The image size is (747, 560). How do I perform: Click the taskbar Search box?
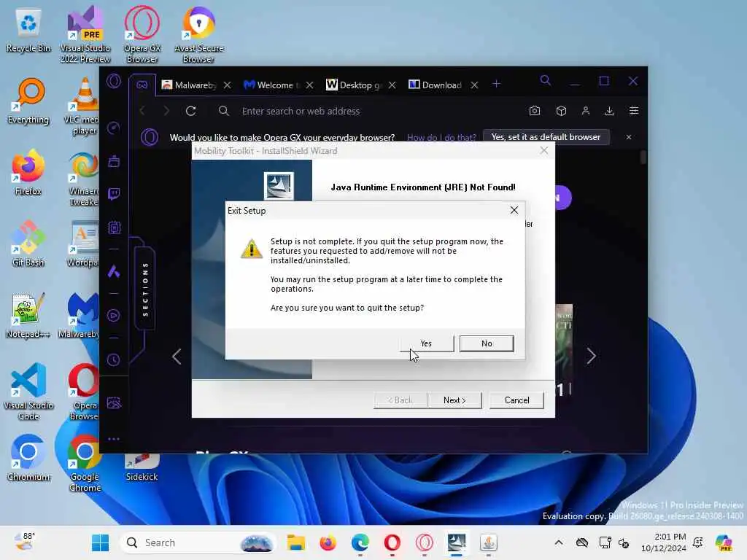pos(198,542)
